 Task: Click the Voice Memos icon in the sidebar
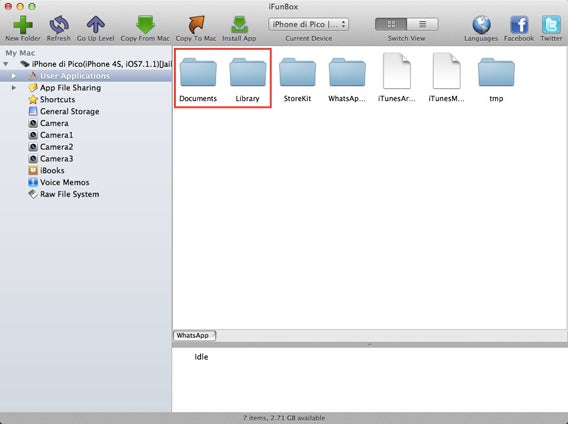tap(33, 182)
